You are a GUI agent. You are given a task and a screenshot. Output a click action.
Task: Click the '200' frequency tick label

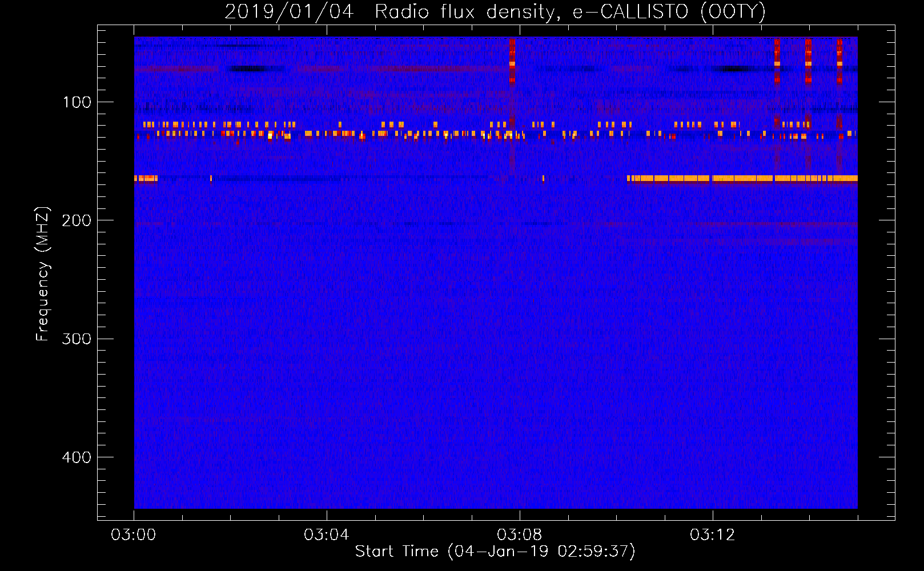77,220
